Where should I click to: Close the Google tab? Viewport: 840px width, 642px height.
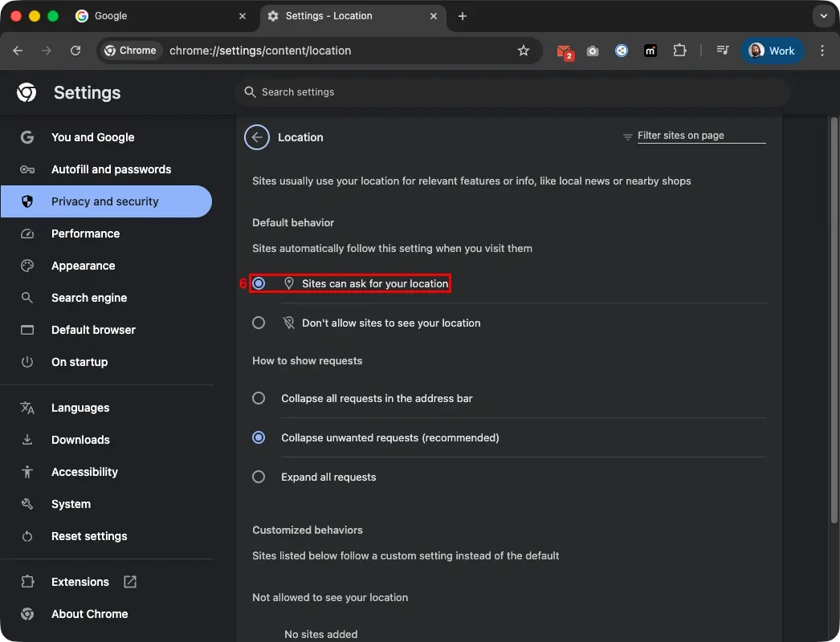(x=243, y=16)
